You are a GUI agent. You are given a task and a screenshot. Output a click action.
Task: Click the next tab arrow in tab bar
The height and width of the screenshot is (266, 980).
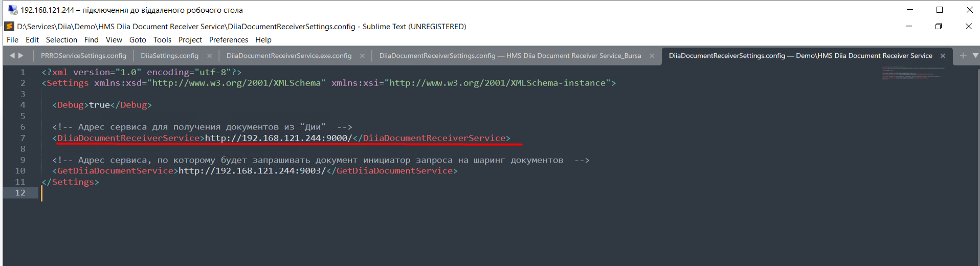(x=21, y=56)
